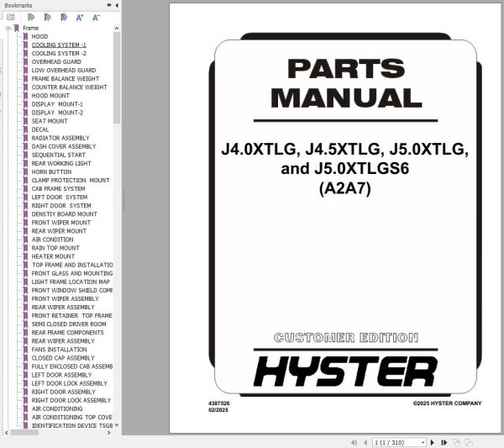This screenshot has width=504, height=448.
Task: Click the bookmarks horizontal scrollbar thumb
Action: pos(24,433)
